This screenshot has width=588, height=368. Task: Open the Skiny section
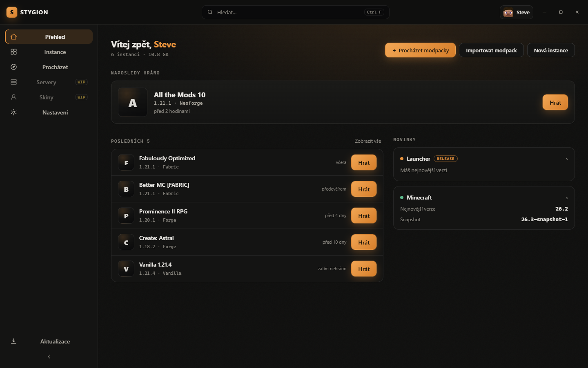coord(49,97)
